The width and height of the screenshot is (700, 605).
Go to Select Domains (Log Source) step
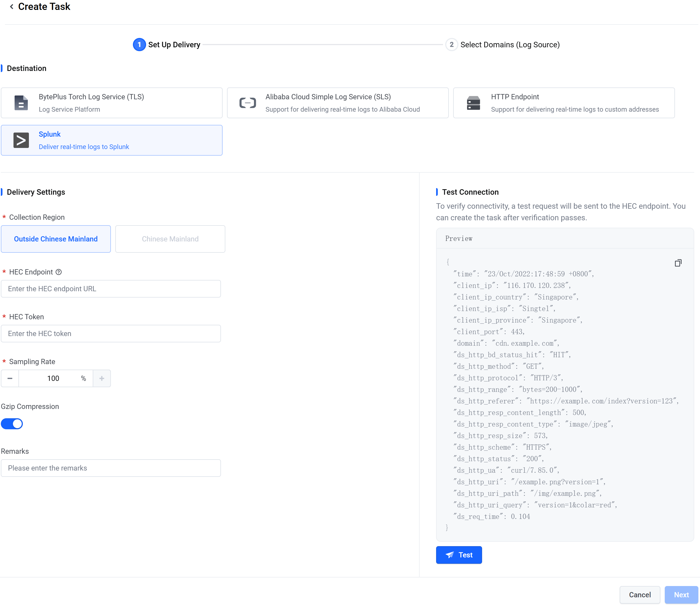coord(510,45)
